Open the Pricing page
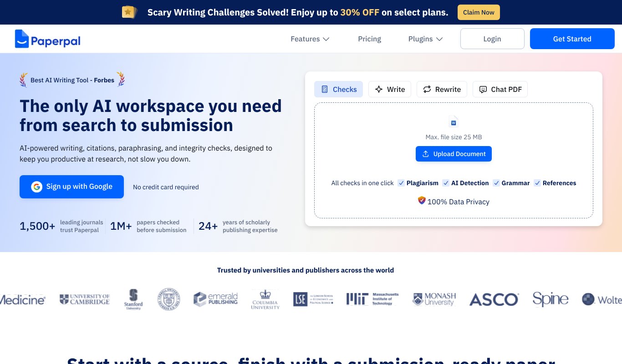 point(369,39)
